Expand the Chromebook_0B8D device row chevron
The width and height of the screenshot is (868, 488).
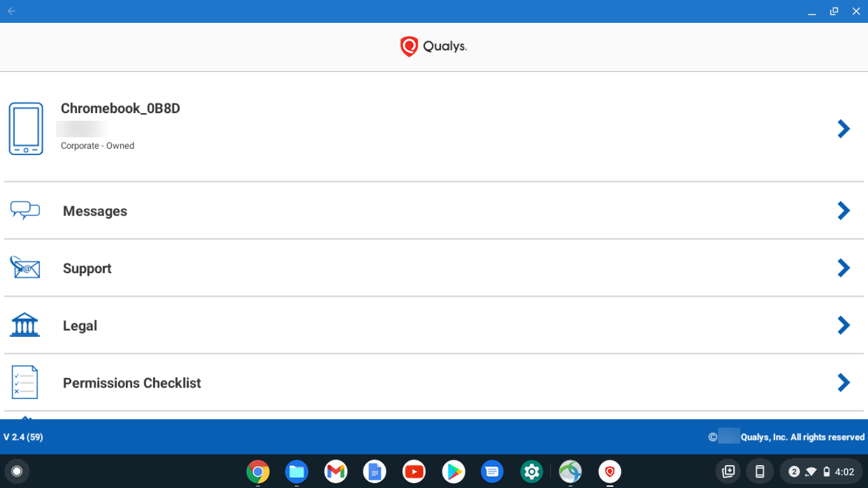(844, 129)
